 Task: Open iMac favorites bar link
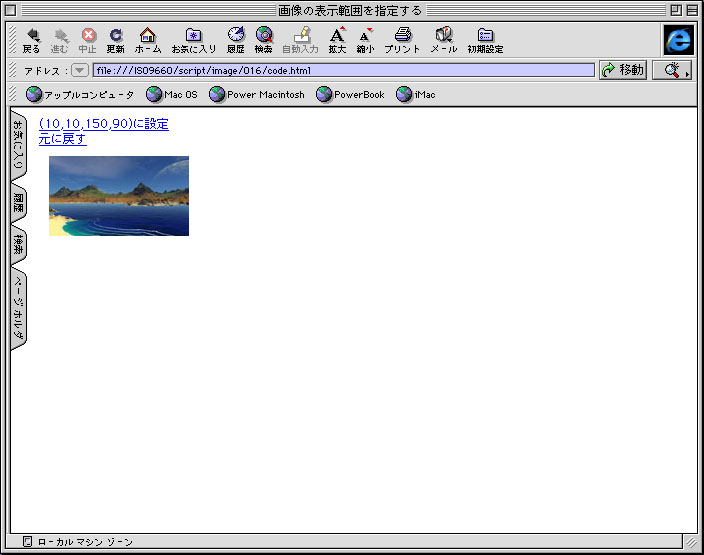click(x=415, y=94)
